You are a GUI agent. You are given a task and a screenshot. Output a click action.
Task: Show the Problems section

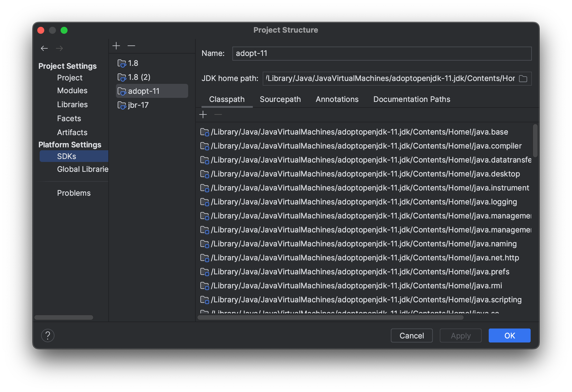74,193
